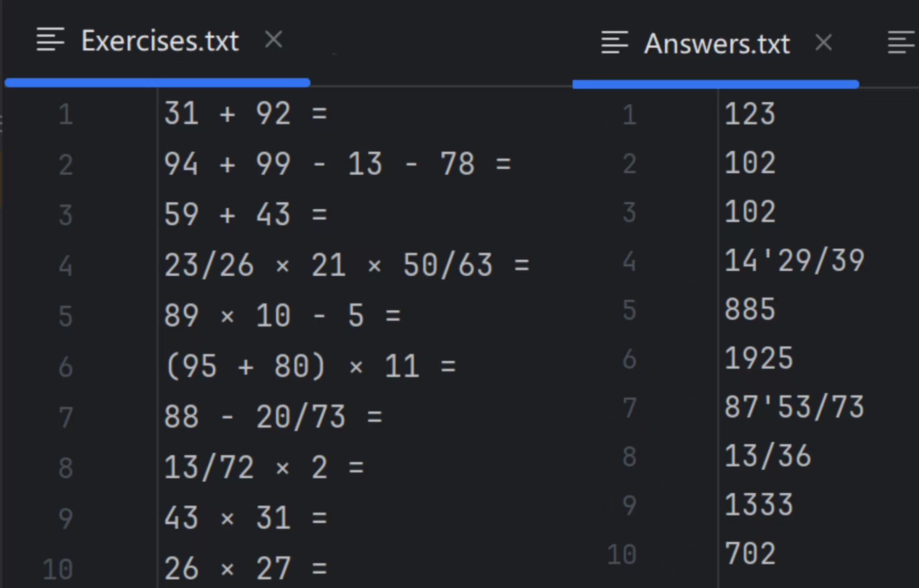Click answer 13/36 in Answers.txt
This screenshot has height=588, width=919.
[x=767, y=456]
